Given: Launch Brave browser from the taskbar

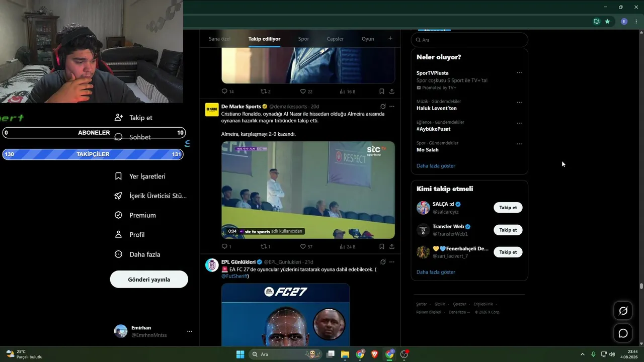Looking at the screenshot, I should coord(374,354).
